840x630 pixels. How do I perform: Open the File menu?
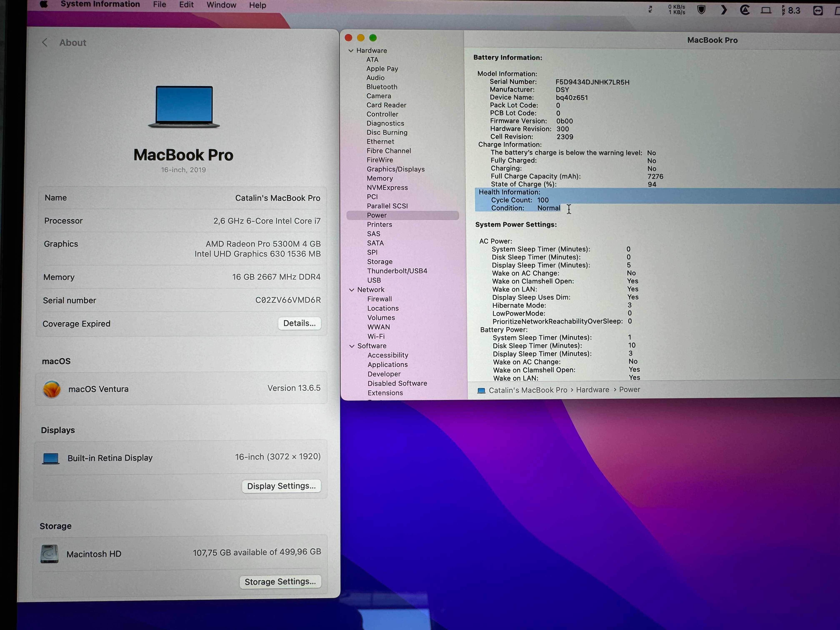[160, 5]
